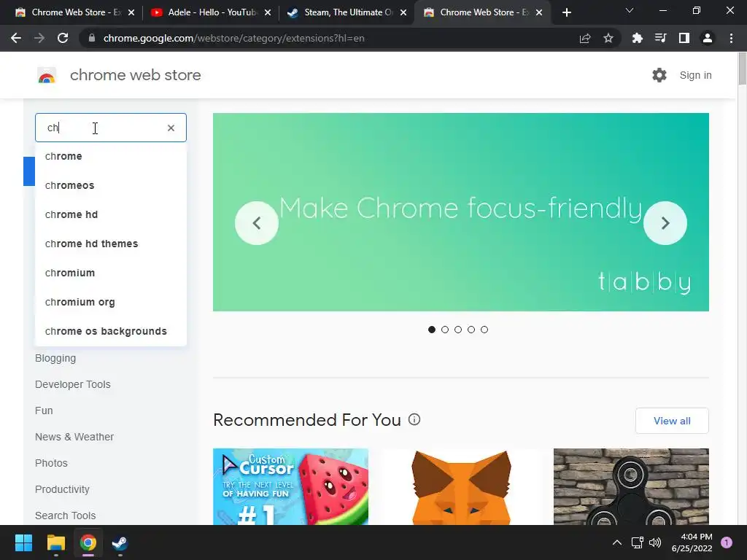
Task: Click the Chrome Web Store rainbow logo
Action: click(47, 75)
